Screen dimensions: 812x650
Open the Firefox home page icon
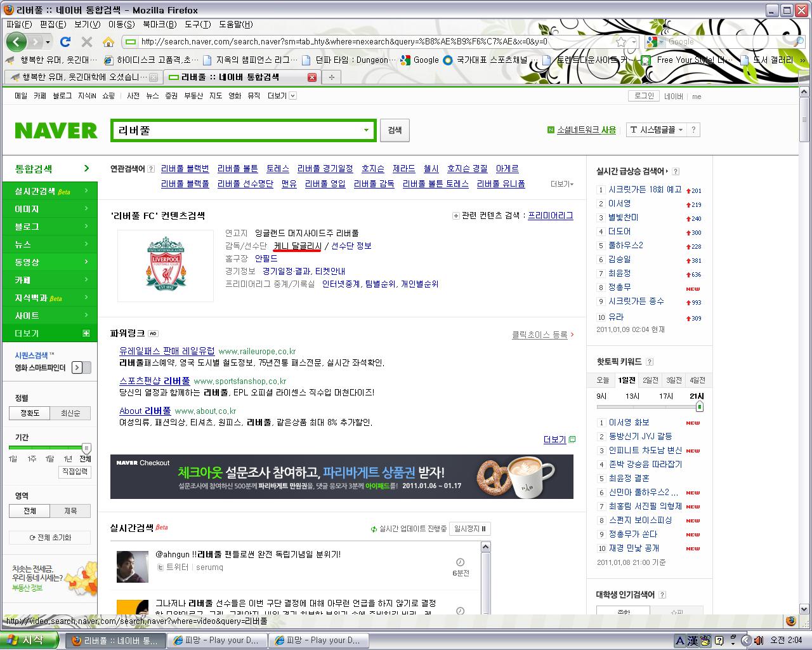click(108, 42)
